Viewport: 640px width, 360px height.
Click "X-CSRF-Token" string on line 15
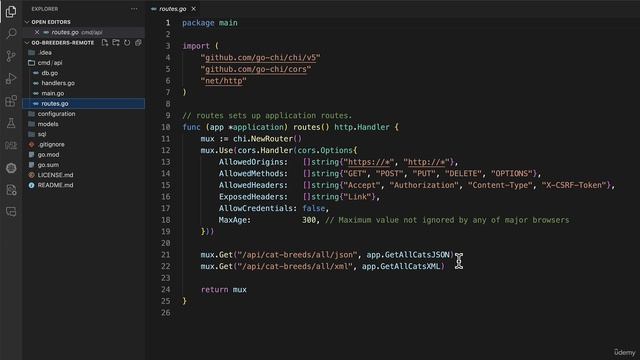tap(574, 185)
